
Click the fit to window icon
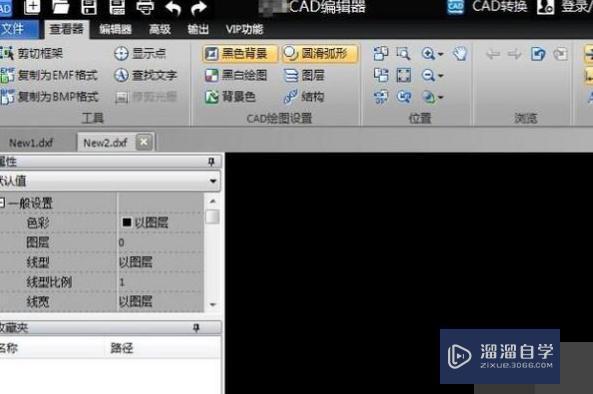tap(404, 75)
